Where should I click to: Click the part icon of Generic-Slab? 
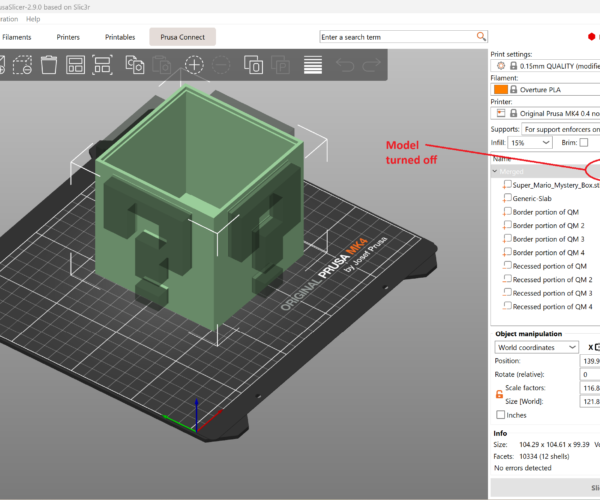pos(507,198)
